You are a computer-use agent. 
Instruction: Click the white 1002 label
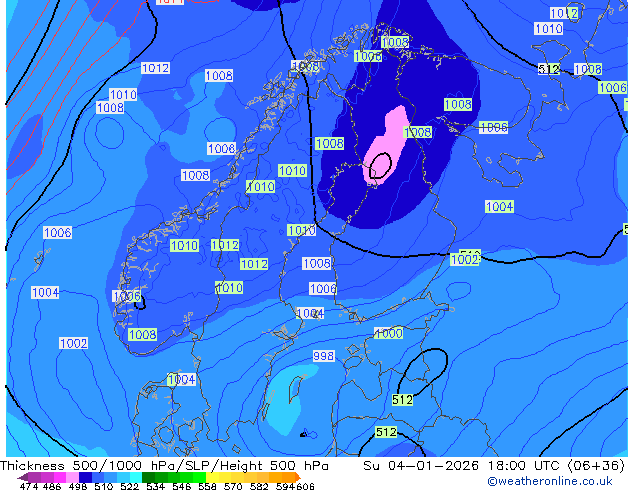tap(73, 344)
